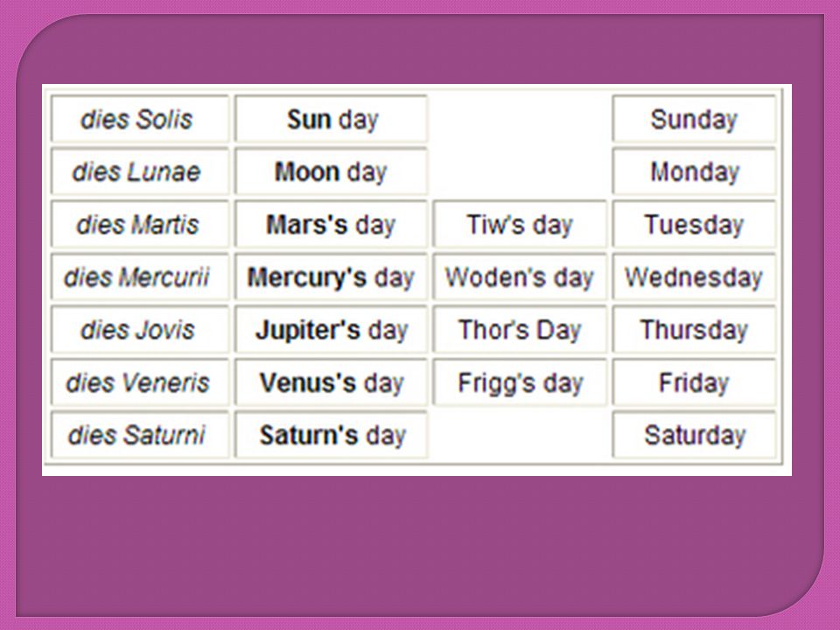
Task: Select the 'Frigg's day' cell
Action: (520, 382)
